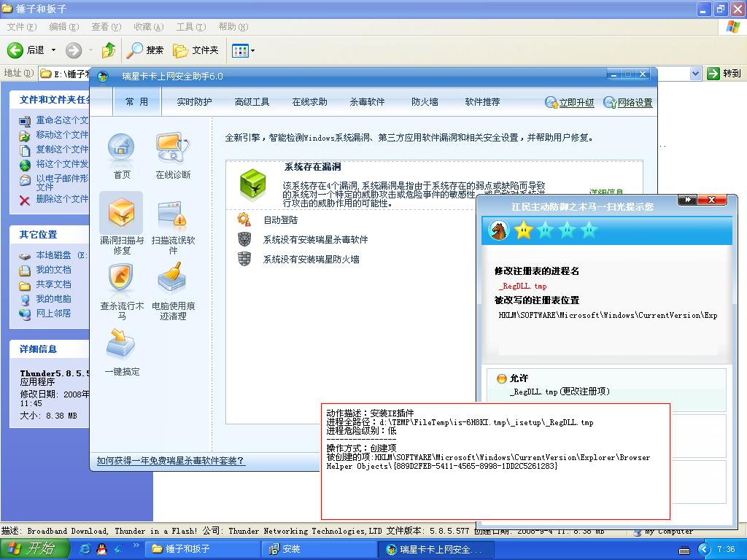Open the 扫描流氓软件 scan icon

pyautogui.click(x=173, y=214)
